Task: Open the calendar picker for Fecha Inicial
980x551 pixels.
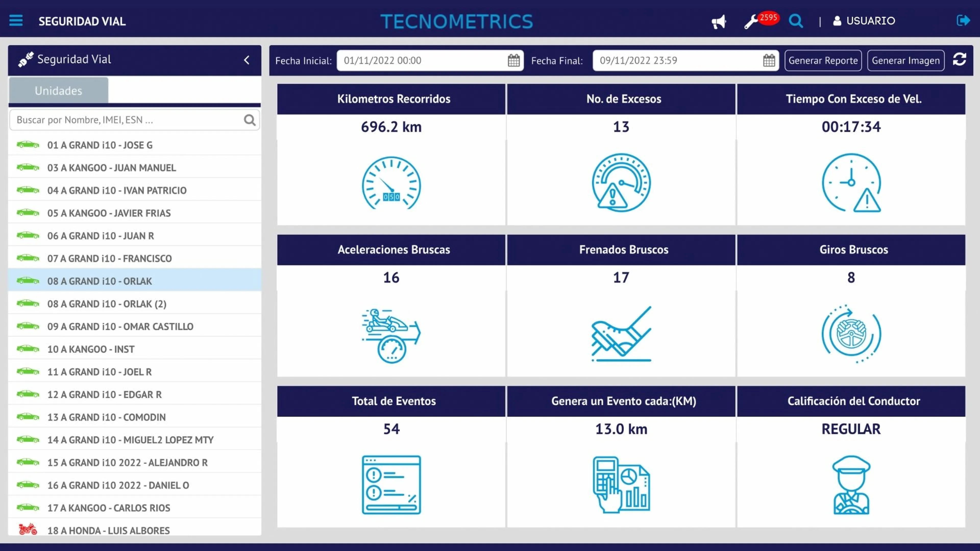Action: (x=513, y=60)
